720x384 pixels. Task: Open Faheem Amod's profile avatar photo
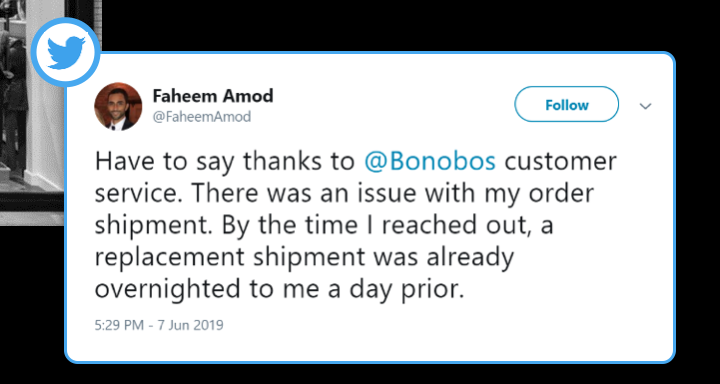coord(118,107)
